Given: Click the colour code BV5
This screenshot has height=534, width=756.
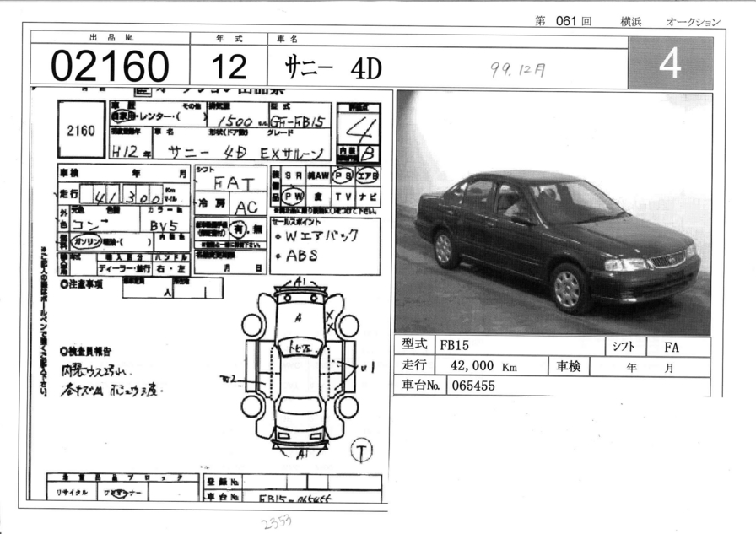Looking at the screenshot, I should tap(164, 225).
